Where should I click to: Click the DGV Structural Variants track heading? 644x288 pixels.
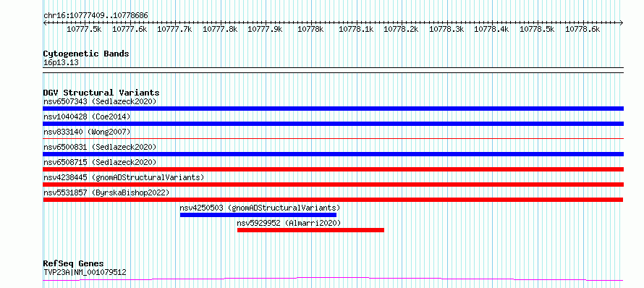click(x=101, y=93)
